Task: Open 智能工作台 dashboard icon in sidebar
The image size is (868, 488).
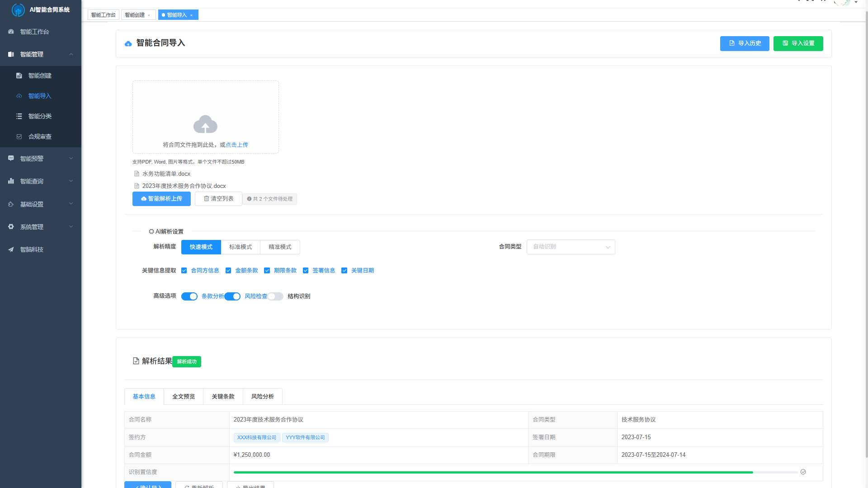Action: click(11, 32)
